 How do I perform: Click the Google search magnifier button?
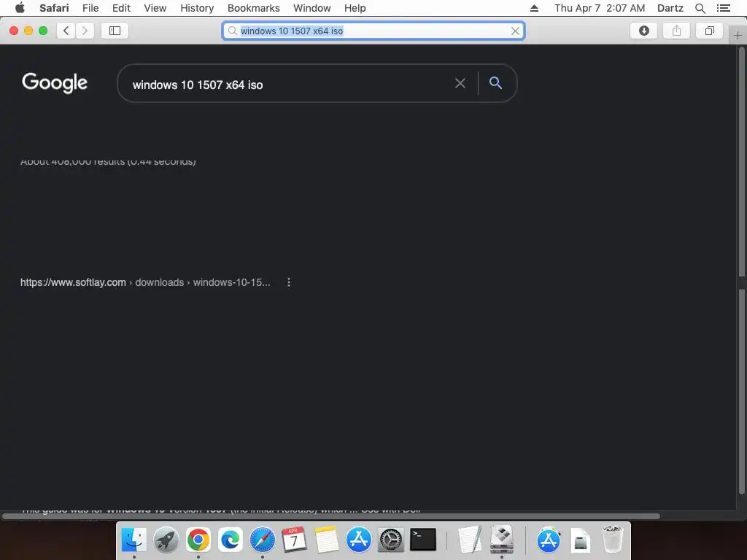coord(495,83)
